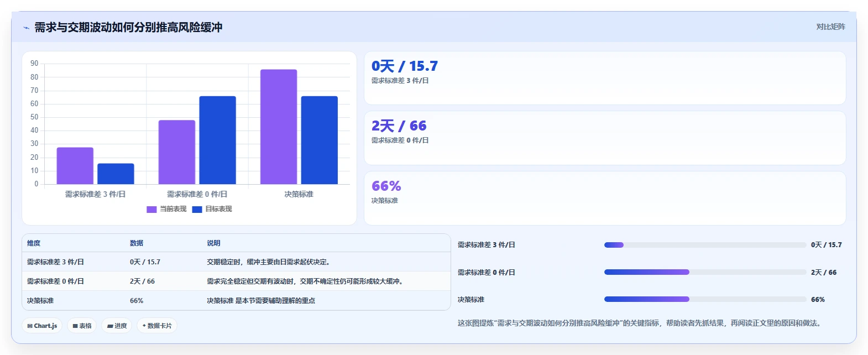Click the 50 tick on the chart y-axis
Screen dimensions: 868x355
[x=34, y=117]
